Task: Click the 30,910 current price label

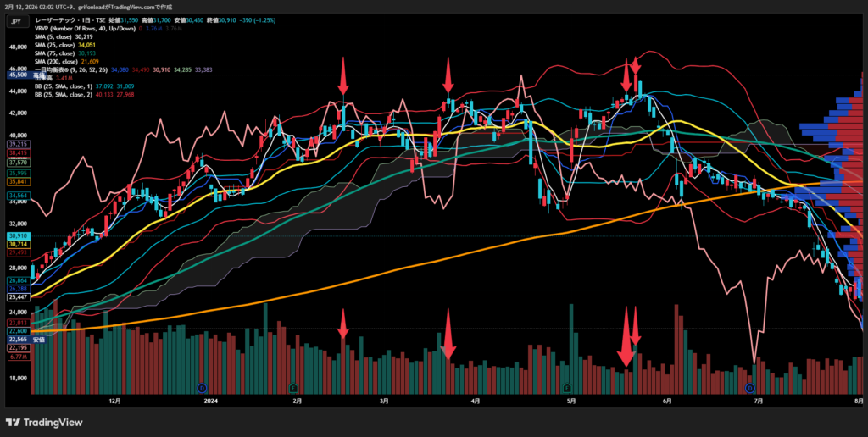Action: [19, 235]
